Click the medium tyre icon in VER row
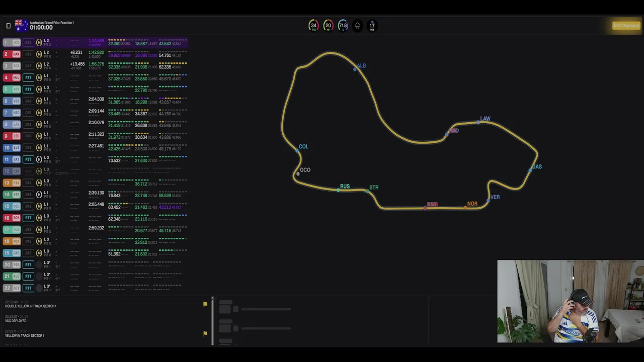This screenshot has width=644, height=362. (39, 101)
